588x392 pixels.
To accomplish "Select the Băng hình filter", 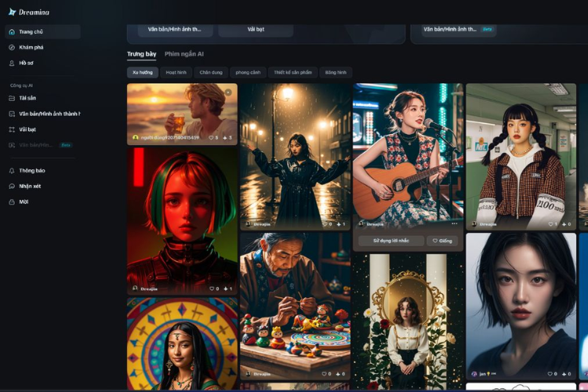I will point(336,72).
